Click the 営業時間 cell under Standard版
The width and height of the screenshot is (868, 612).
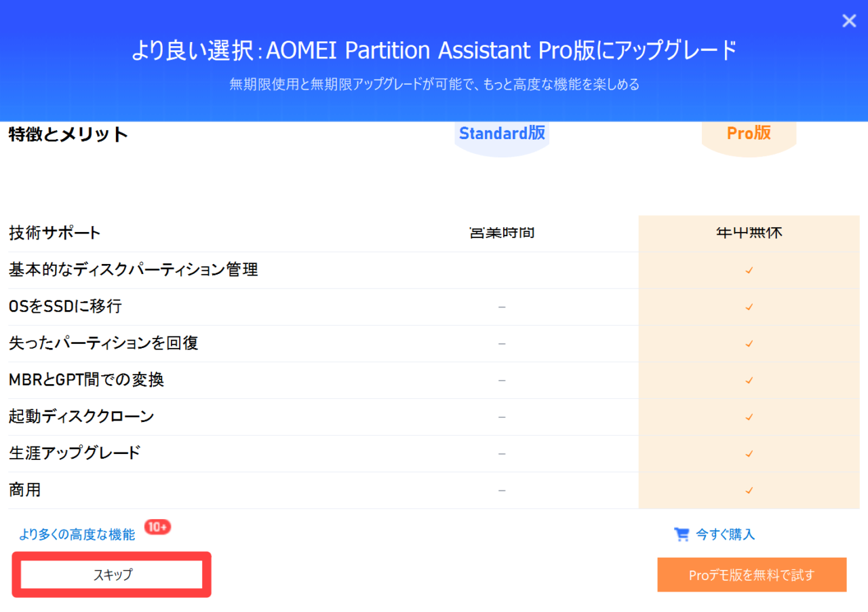tap(502, 233)
